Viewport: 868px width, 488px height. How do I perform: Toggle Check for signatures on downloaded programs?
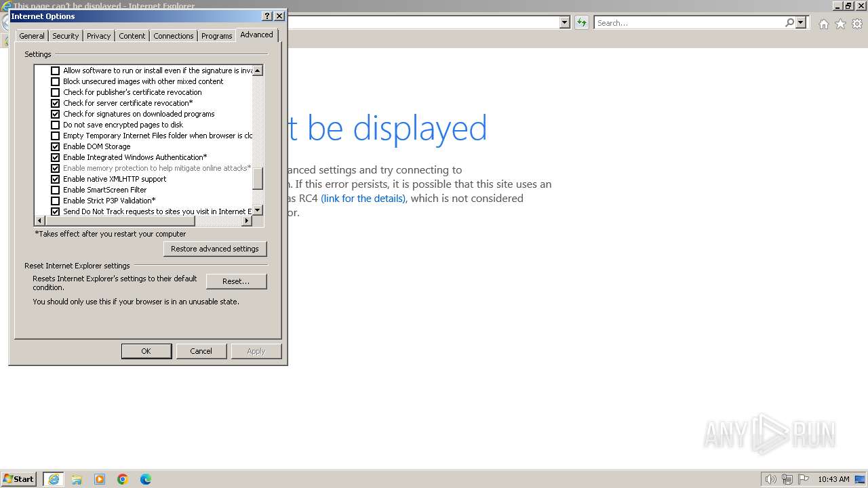tap(56, 114)
